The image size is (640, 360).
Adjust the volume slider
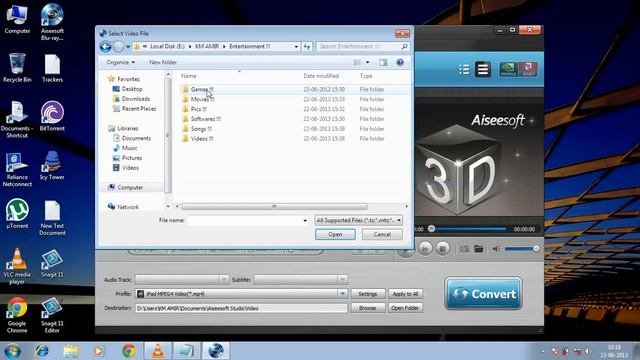pos(522,249)
